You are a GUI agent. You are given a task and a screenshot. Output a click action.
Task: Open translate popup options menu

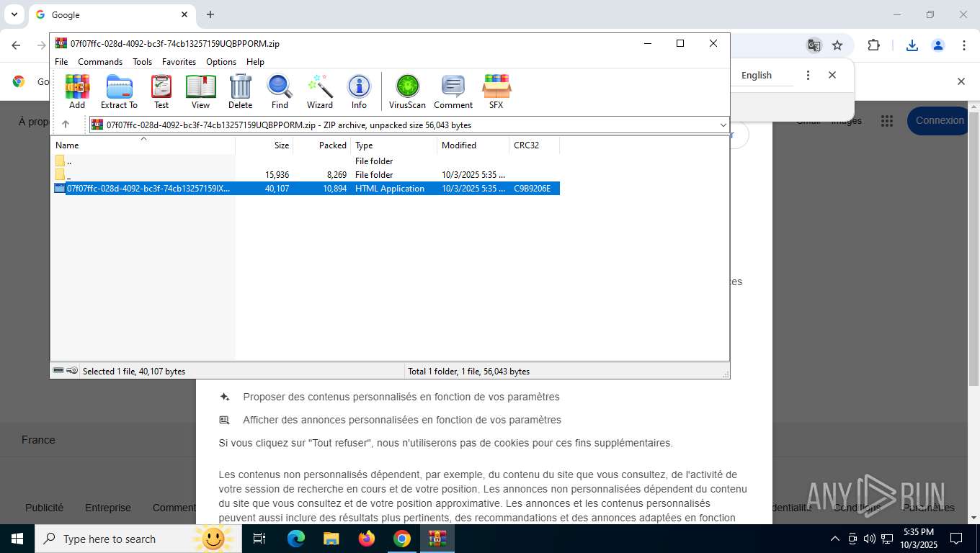(x=808, y=76)
